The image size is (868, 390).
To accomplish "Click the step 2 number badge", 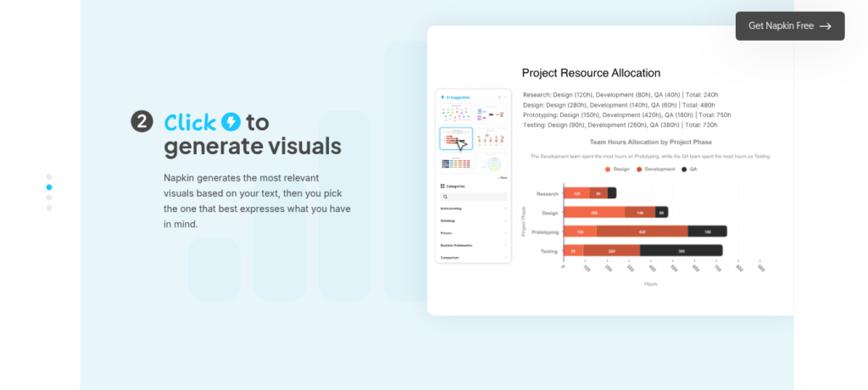I will 142,121.
